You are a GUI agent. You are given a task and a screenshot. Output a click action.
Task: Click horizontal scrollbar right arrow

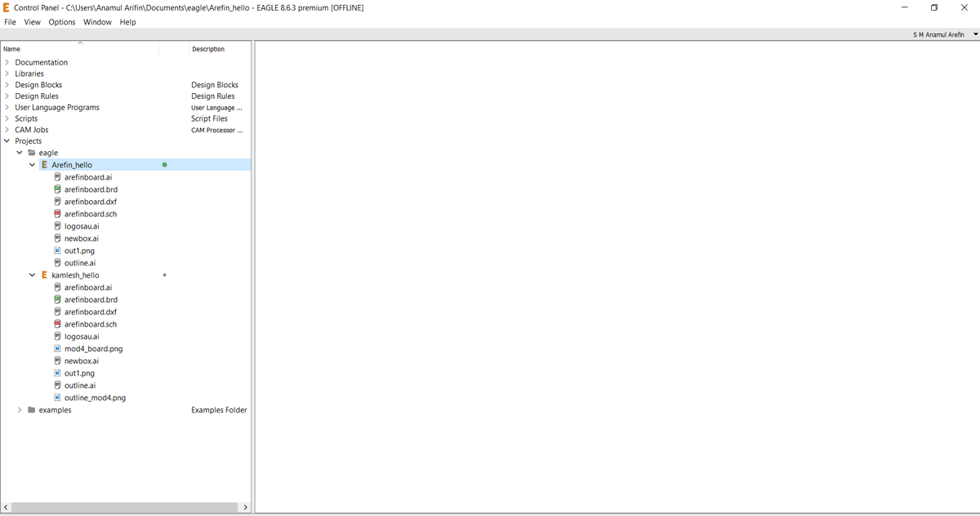click(x=245, y=507)
